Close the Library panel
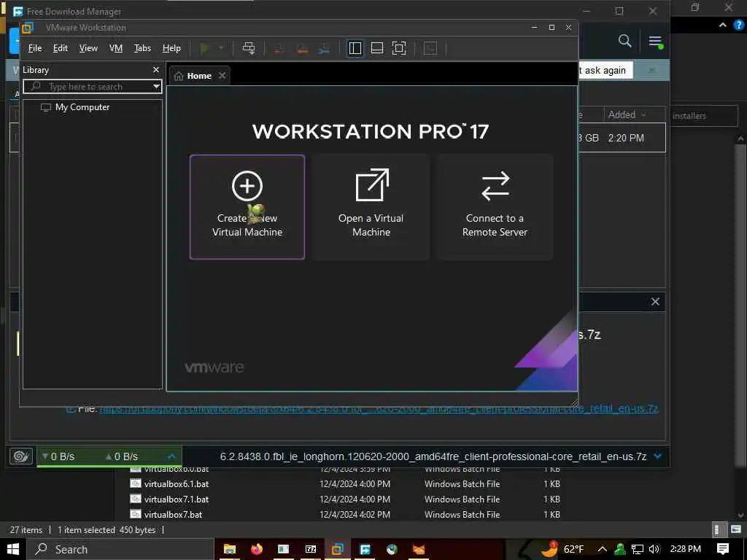The image size is (747, 560). [156, 69]
